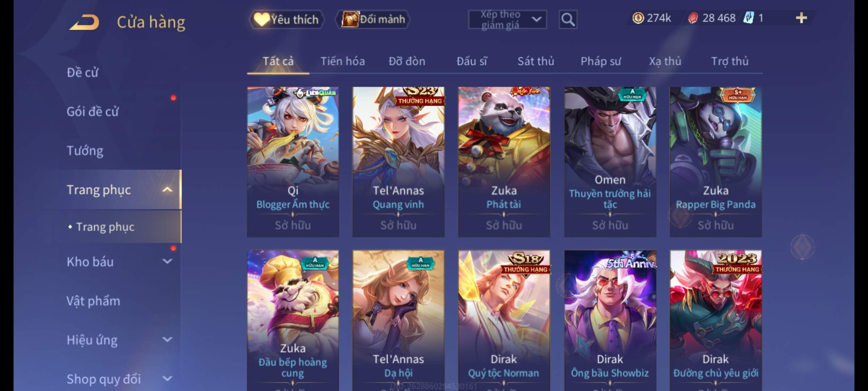
Task: Open the Omen Thuyền trưởng hải tặc skin
Action: 610,162
